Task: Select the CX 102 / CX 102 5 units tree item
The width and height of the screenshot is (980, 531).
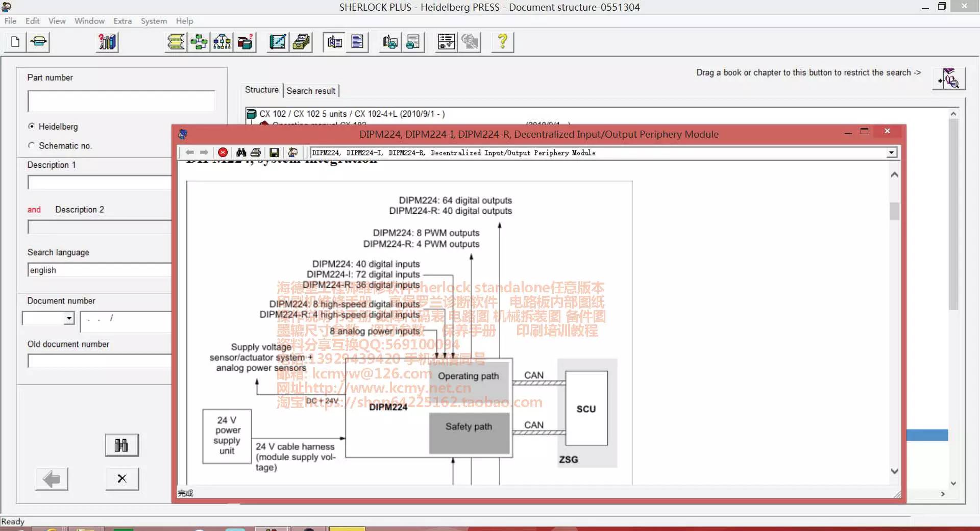Action: tap(352, 114)
